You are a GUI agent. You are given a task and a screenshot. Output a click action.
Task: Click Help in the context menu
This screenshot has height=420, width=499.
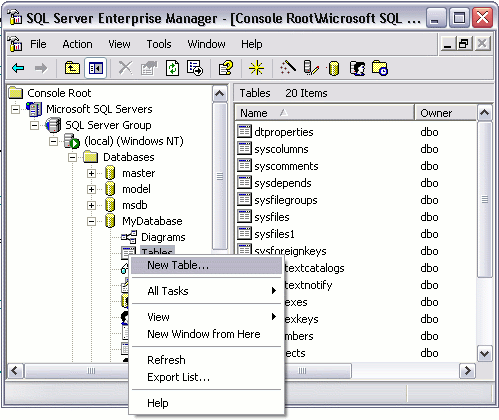pos(206,403)
